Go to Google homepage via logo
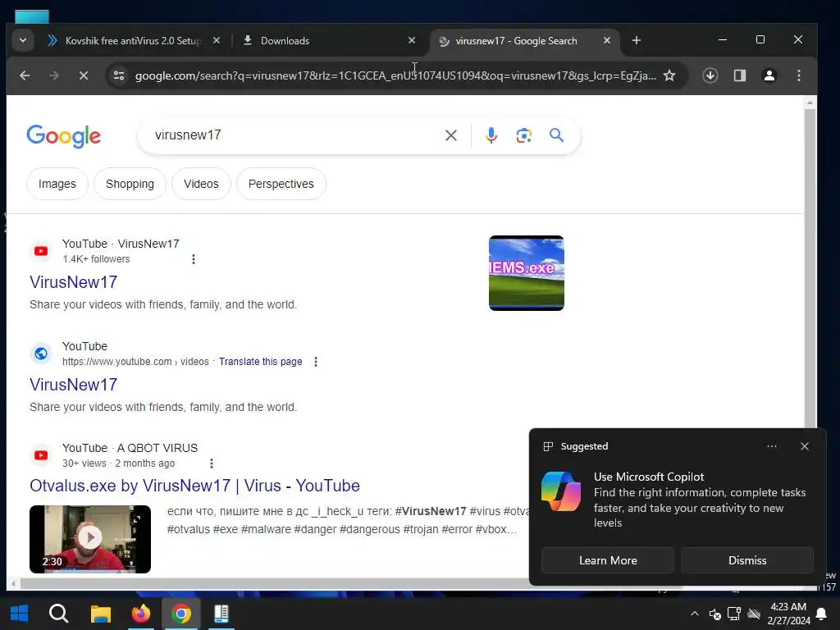This screenshot has height=630, width=840. pos(63,136)
